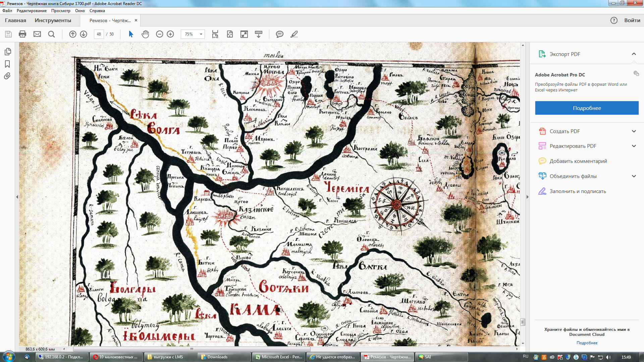
Task: Send the file by email via envelope icon
Action: [37, 34]
